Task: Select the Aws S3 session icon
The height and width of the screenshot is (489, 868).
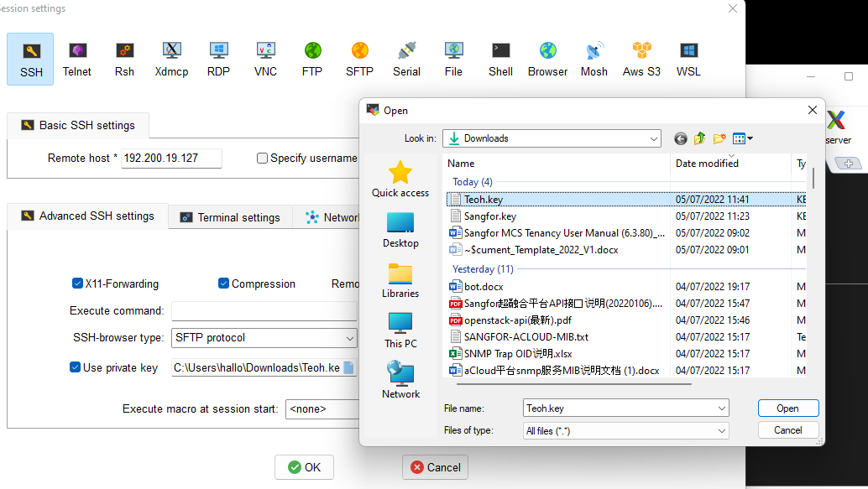Action: point(641,59)
